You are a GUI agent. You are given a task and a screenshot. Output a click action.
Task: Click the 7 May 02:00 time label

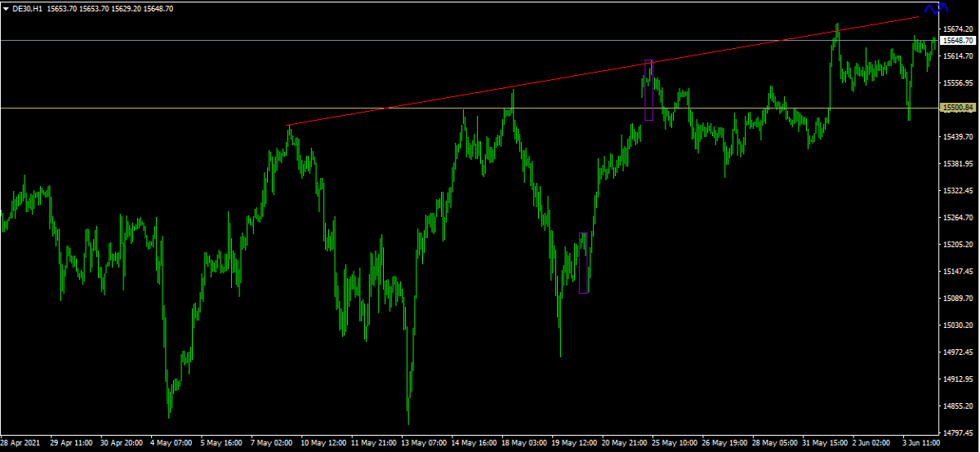click(274, 444)
